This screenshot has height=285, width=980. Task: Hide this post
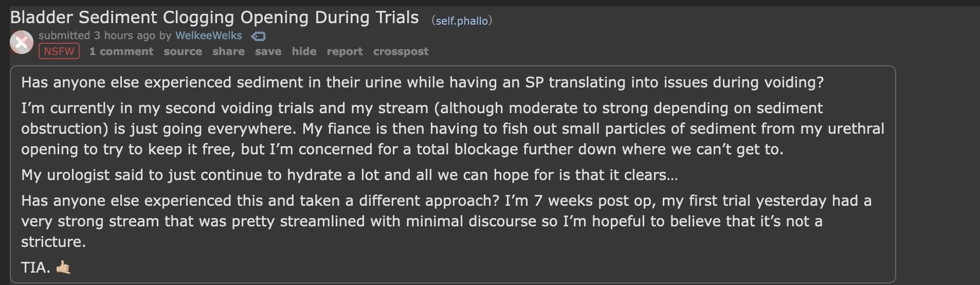[304, 51]
